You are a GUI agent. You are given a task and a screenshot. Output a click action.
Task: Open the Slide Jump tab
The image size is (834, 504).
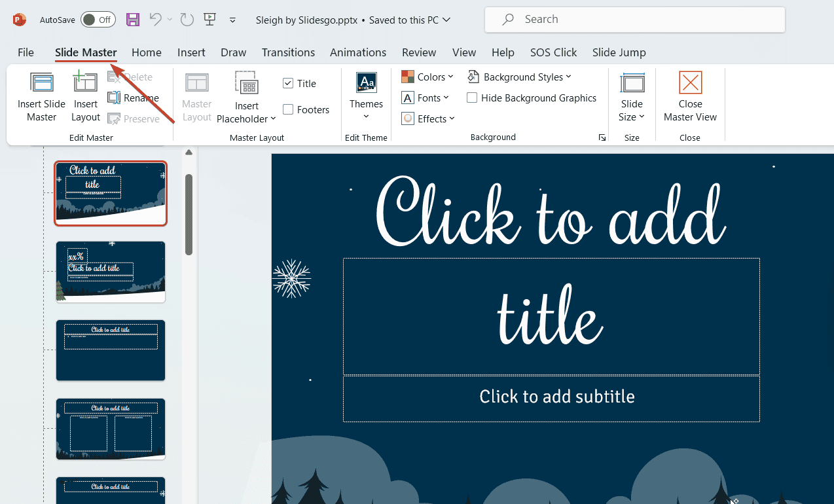tap(619, 52)
